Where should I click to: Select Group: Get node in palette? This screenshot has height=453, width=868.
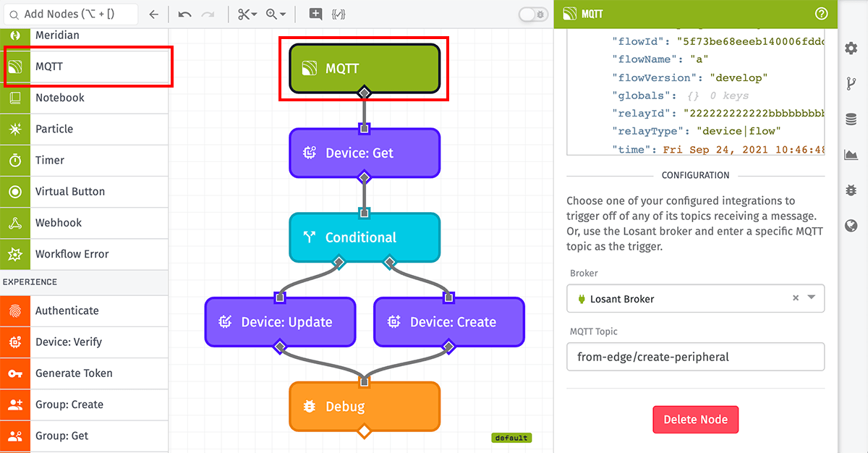click(84, 436)
